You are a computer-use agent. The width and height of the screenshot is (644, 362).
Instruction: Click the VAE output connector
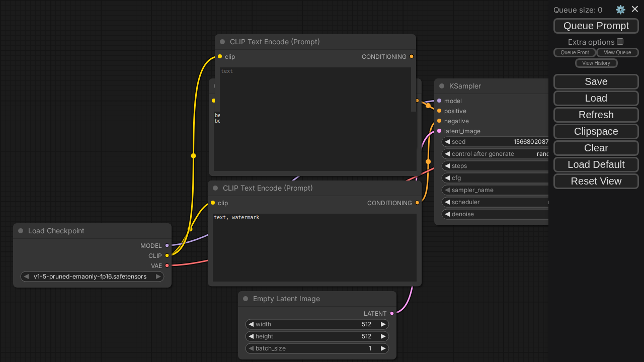167,265
